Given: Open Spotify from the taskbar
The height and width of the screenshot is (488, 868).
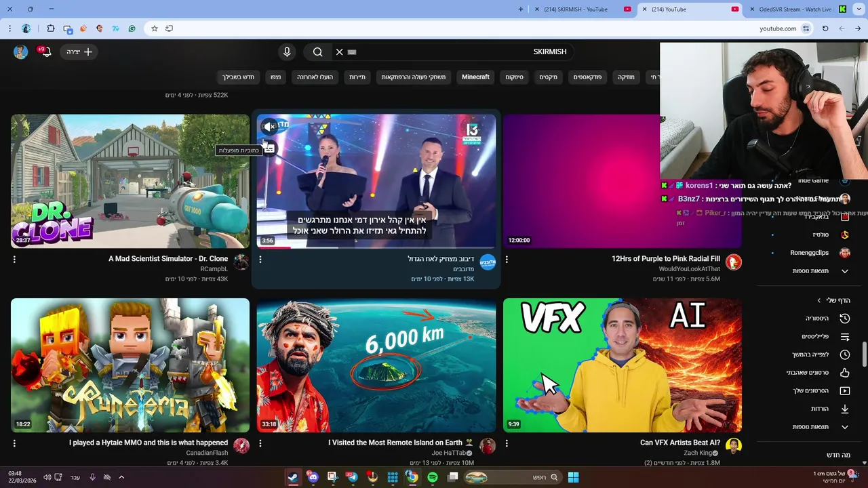Looking at the screenshot, I should click(433, 477).
